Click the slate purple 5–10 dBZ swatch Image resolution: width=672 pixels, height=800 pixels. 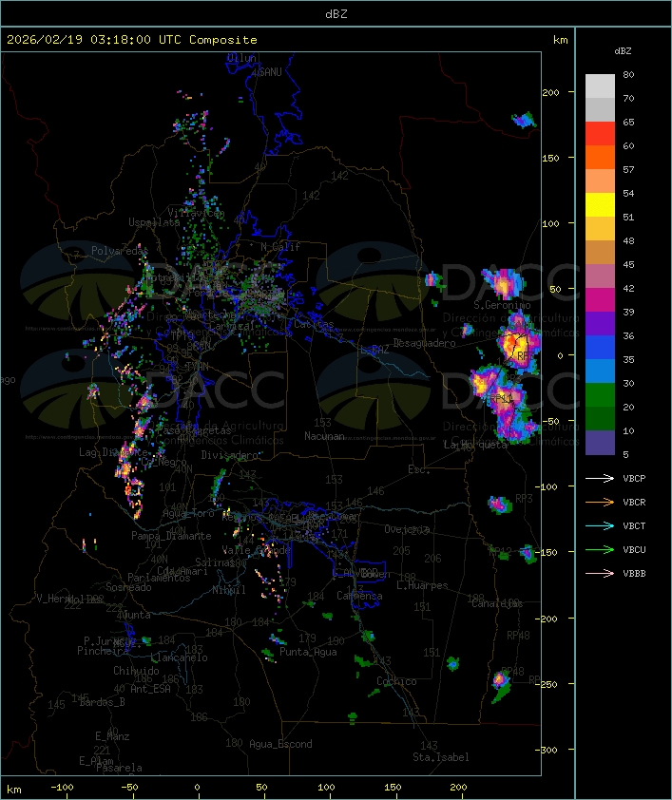coord(600,443)
